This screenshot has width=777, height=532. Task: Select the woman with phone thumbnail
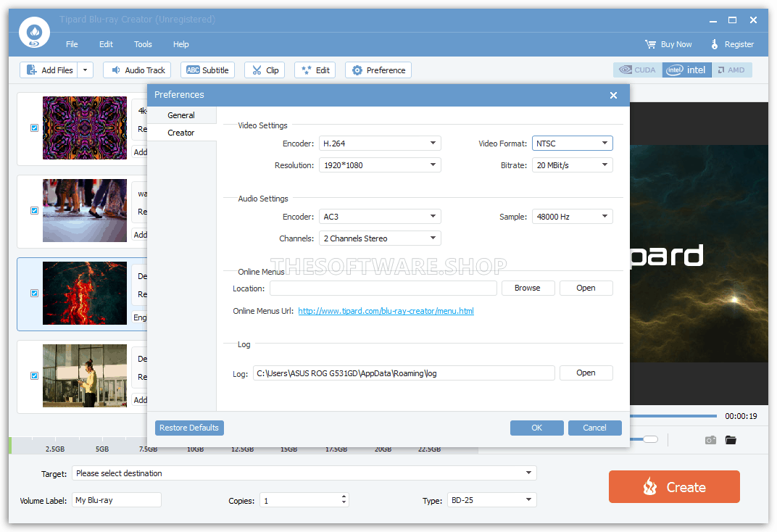click(x=85, y=375)
